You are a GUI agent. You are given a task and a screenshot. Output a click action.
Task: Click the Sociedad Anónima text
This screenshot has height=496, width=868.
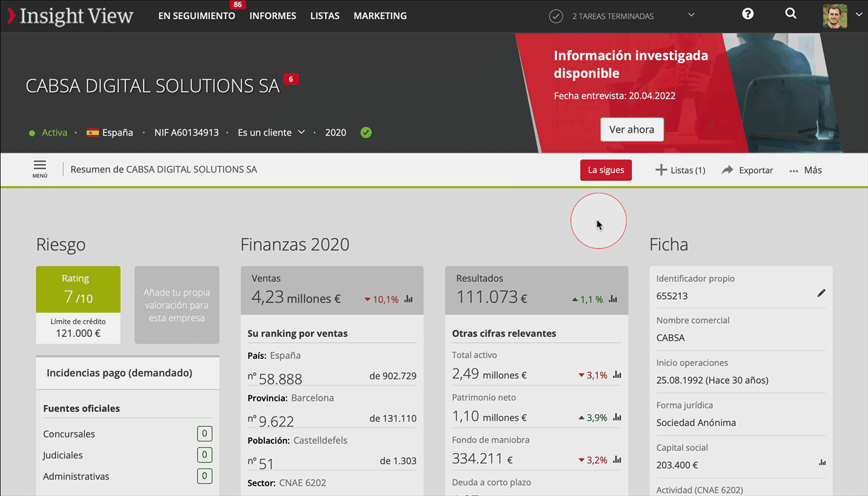[696, 423]
